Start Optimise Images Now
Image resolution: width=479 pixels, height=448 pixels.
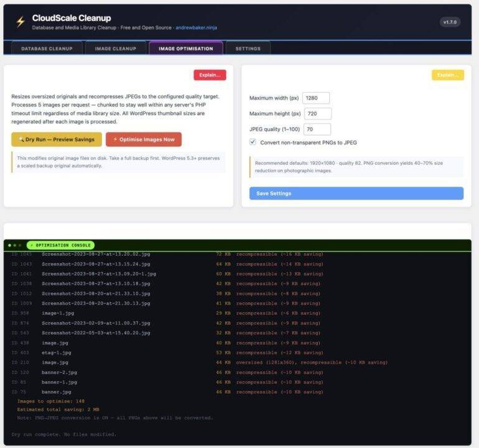(x=143, y=139)
